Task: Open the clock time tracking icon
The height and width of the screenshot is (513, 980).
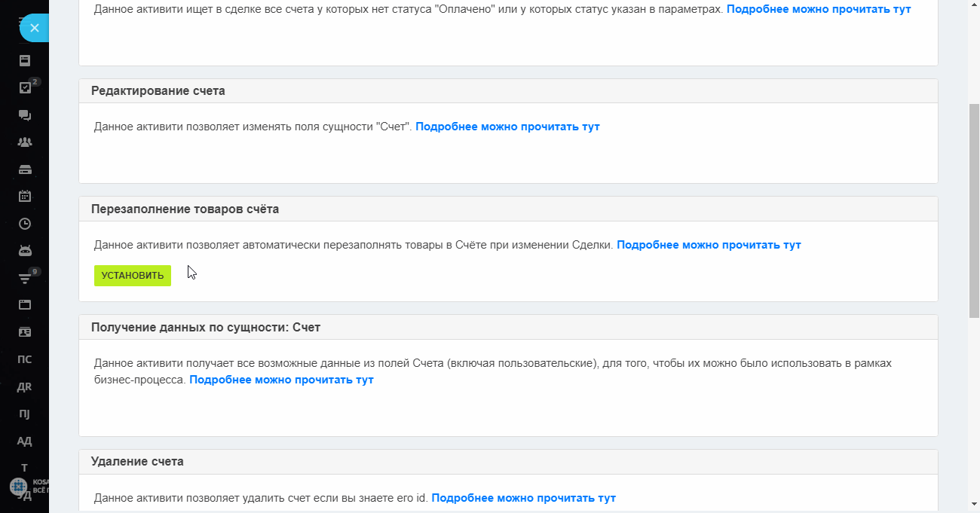Action: [25, 223]
